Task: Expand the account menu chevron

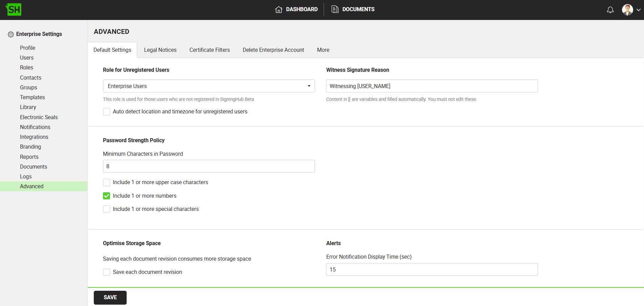Action: click(639, 10)
